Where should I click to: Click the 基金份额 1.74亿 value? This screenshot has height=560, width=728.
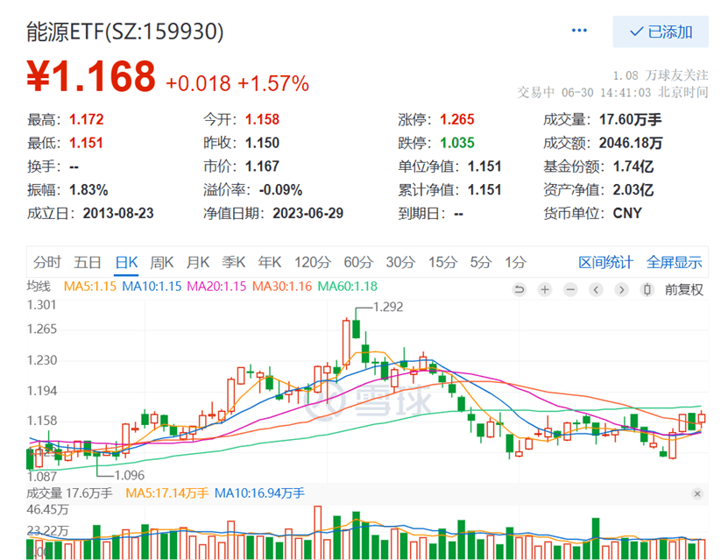pos(633,167)
